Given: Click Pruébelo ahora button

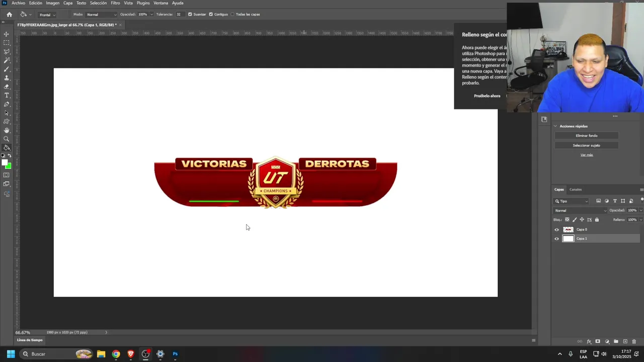Looking at the screenshot, I should (x=487, y=96).
